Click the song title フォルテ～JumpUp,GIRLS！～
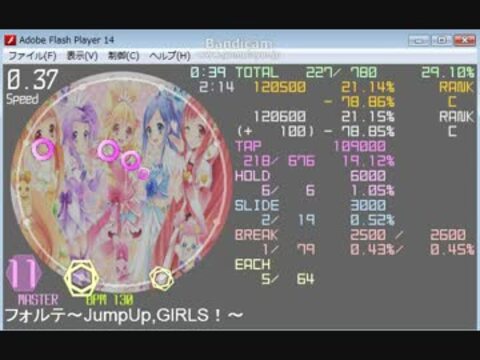The height and width of the screenshot is (360, 480). 123,315
